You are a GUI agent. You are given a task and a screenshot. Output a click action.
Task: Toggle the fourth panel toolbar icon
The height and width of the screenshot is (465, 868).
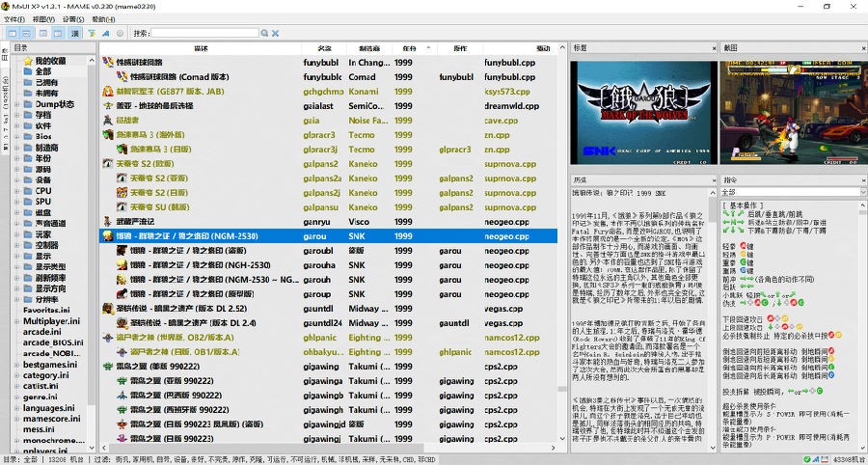58,33
